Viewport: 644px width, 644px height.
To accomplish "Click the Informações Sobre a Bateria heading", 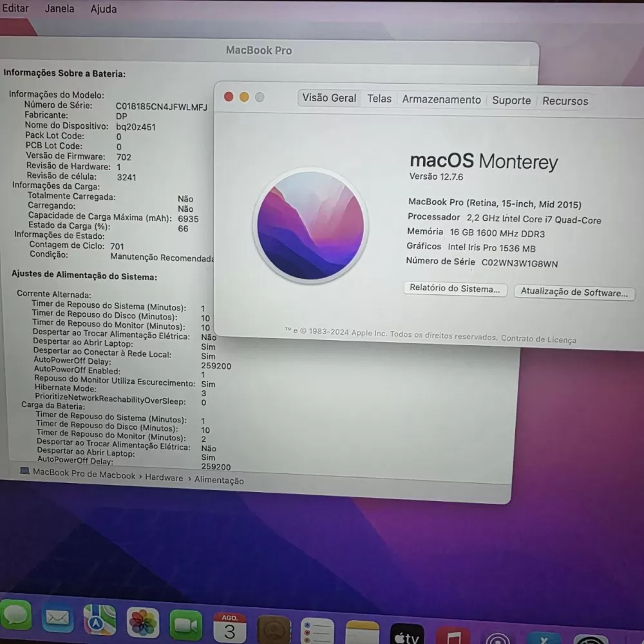I will 64,73.
